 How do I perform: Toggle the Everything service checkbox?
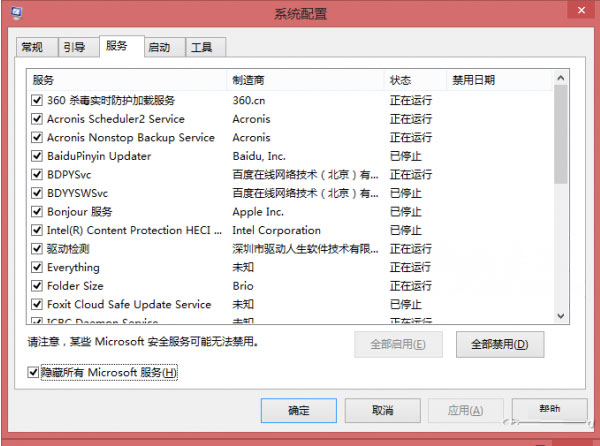pyautogui.click(x=37, y=267)
